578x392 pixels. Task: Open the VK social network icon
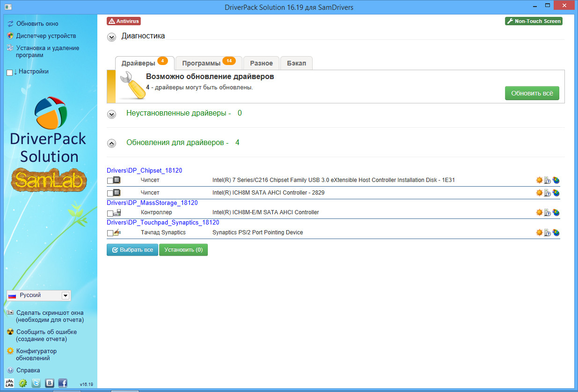click(49, 383)
